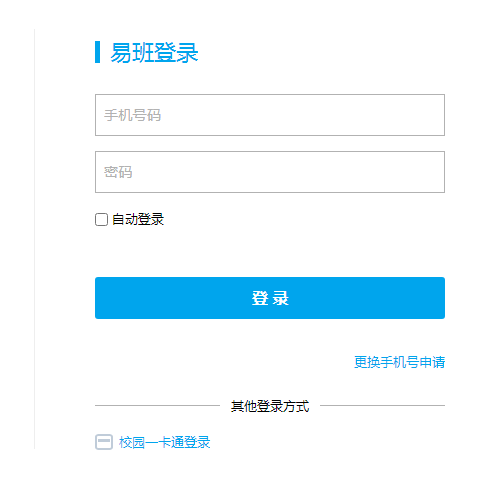Request a phone number change via the blue link

(x=399, y=362)
